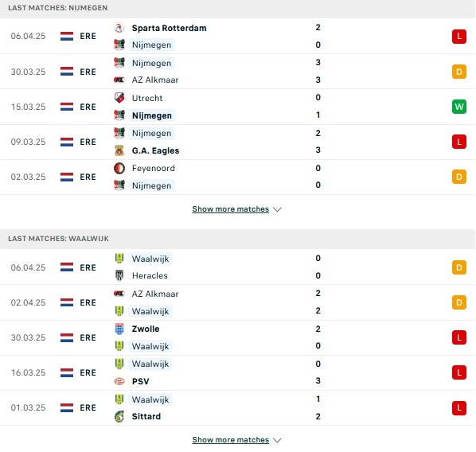
Task: Click the Zwolle club crest
Action: (x=119, y=329)
